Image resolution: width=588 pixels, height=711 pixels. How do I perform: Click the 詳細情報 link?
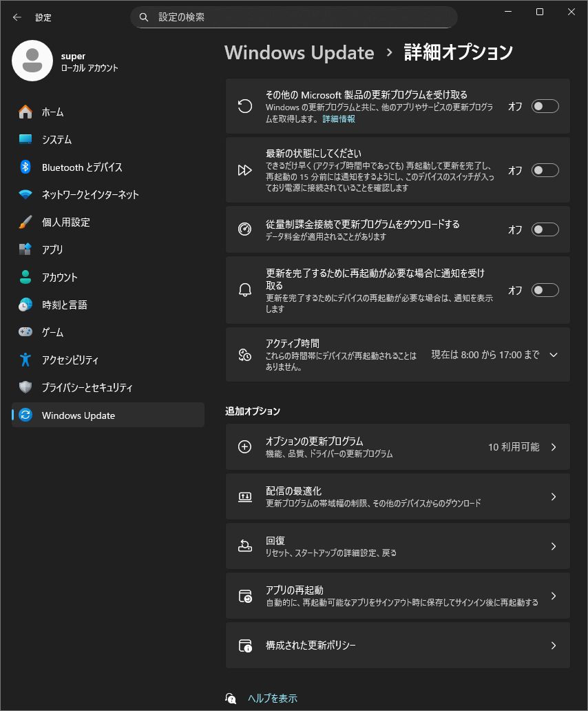(339, 119)
